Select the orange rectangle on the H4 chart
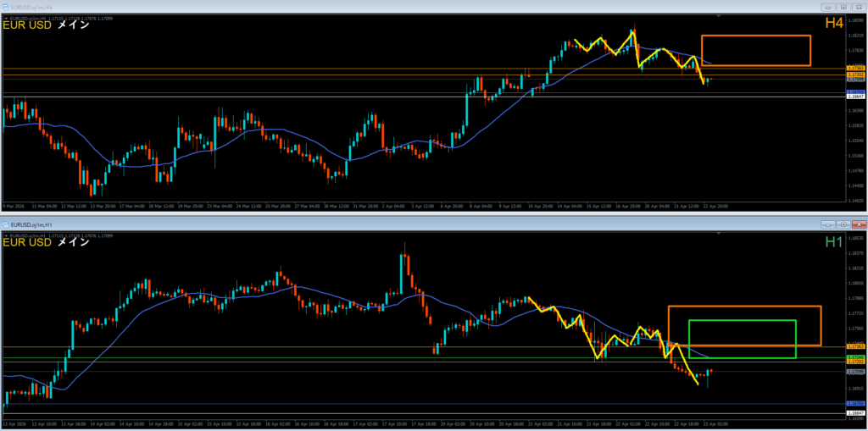Viewport: 868px width, 431px height. 755,36
